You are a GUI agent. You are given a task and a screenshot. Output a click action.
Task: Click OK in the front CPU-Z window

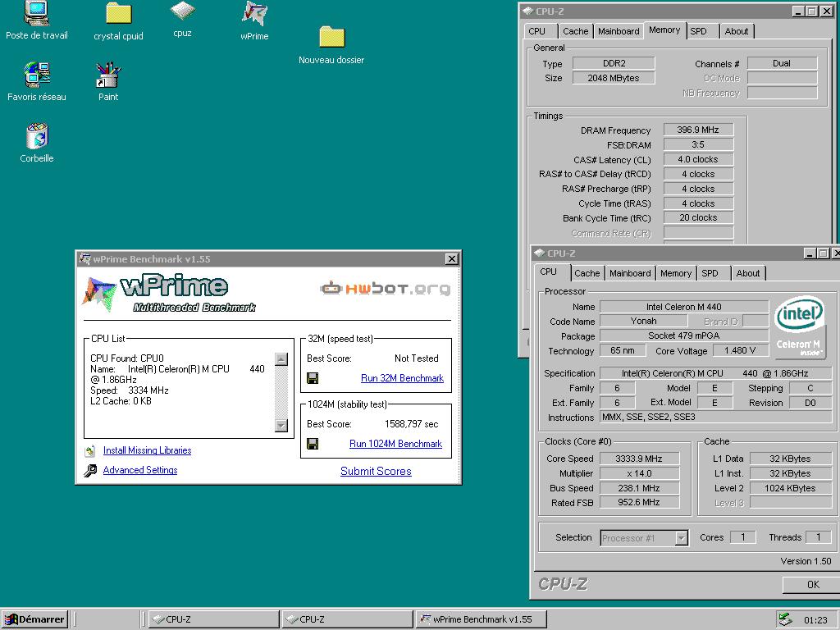[813, 584]
